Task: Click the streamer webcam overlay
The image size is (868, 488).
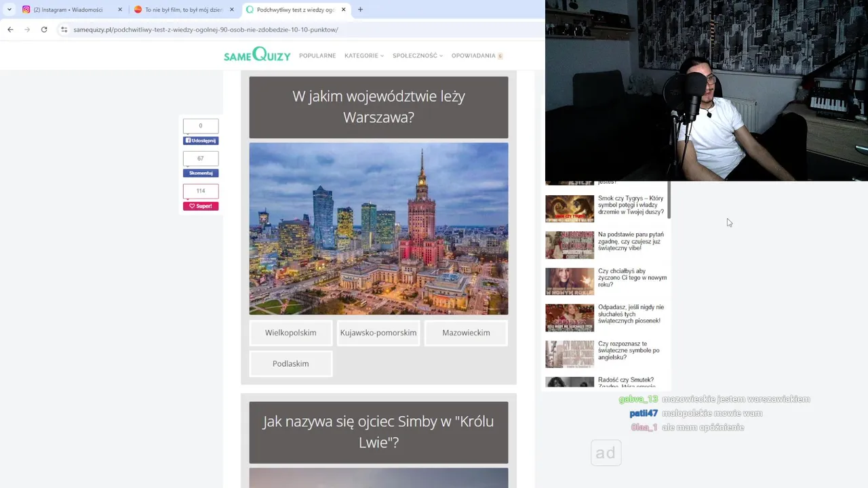Action: (x=707, y=91)
